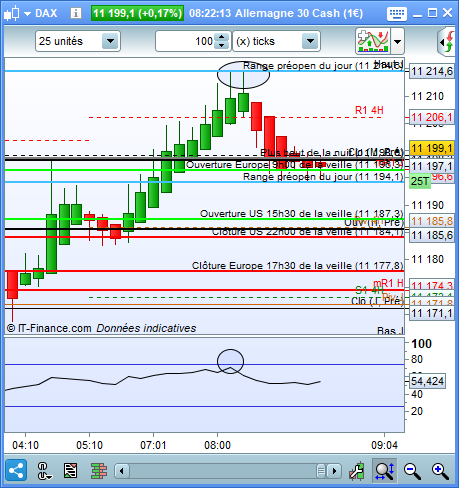Viewport: 459px width, 488px height.
Task: Click the scrollbar left arrow
Action: (122, 471)
